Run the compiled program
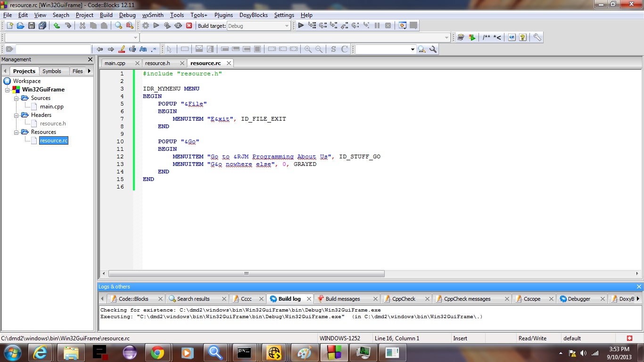This screenshot has width=644, height=362. coord(156,25)
